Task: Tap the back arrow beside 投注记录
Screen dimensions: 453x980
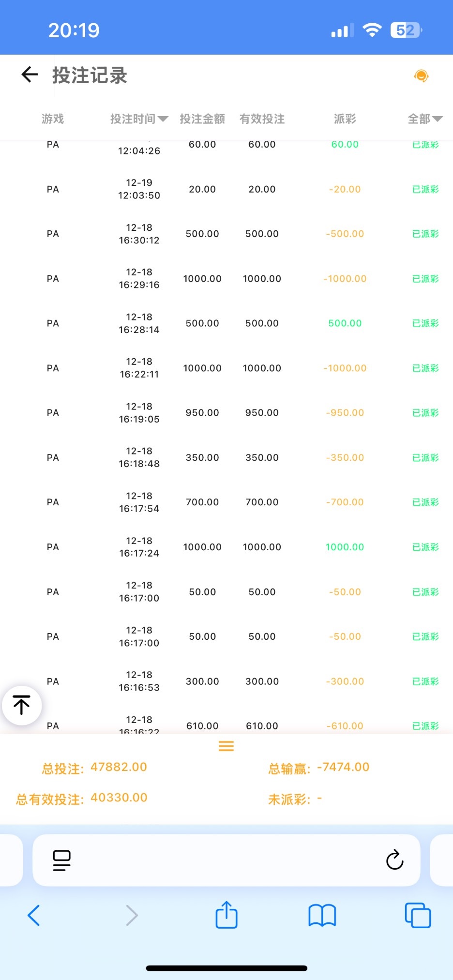Action: (x=30, y=75)
